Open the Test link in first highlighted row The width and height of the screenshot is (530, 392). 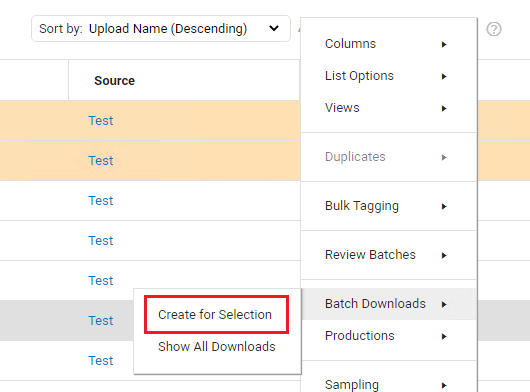pos(101,121)
